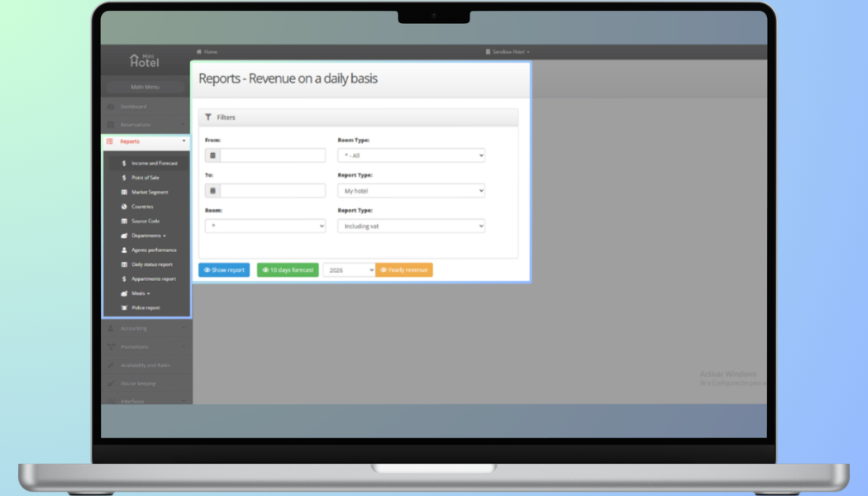The height and width of the screenshot is (496, 868).
Task: Open the 2026 year dropdown
Action: click(x=349, y=270)
